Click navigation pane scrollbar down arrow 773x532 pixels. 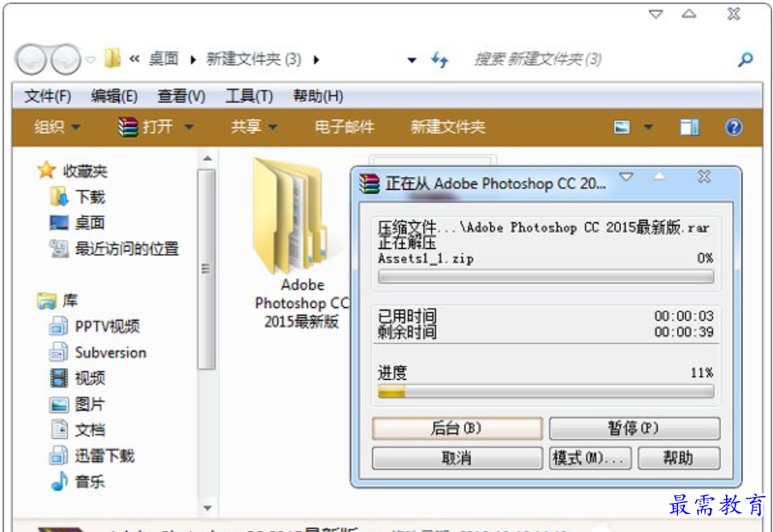(x=208, y=508)
